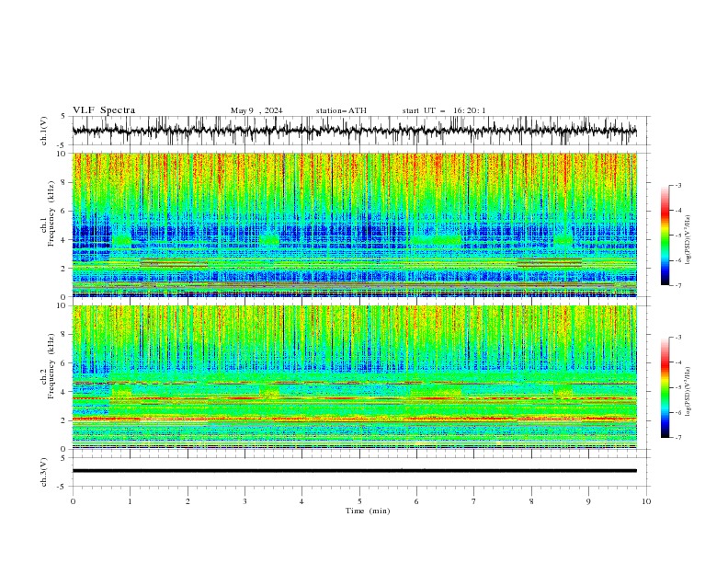The image size is (728, 563).
Task: Click the ch.2 color scale bar
Action: (665, 387)
